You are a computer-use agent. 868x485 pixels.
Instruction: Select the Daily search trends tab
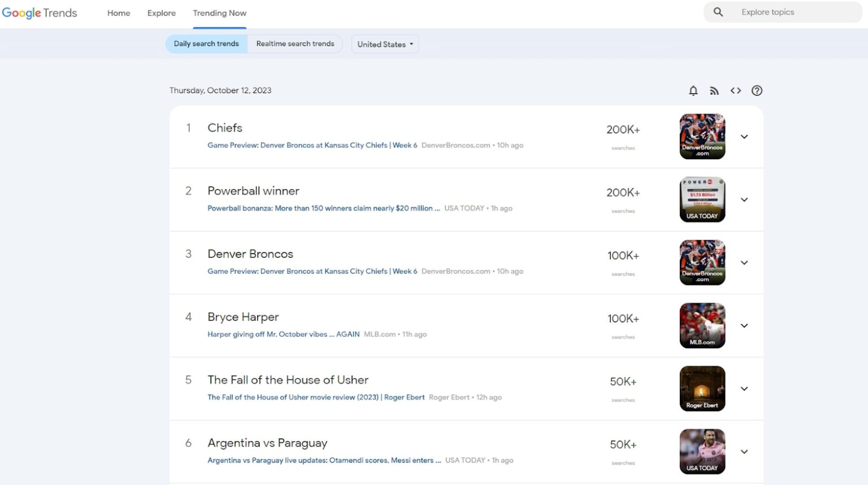206,43
